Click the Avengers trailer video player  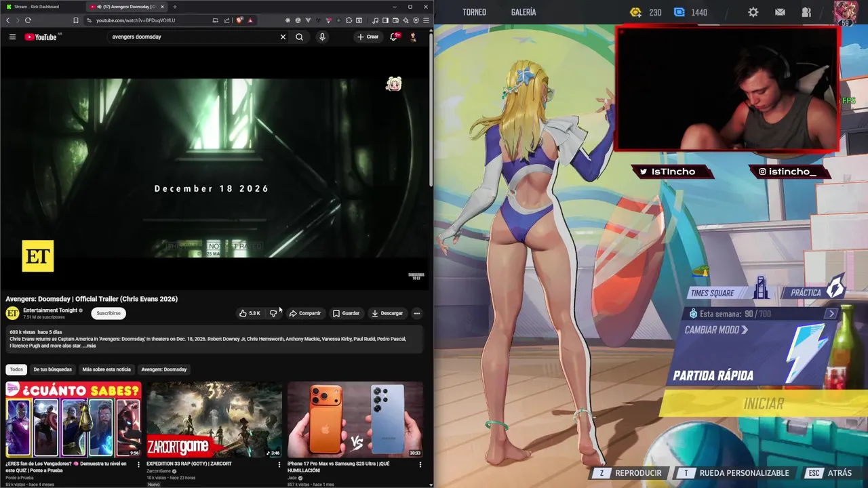(x=214, y=168)
